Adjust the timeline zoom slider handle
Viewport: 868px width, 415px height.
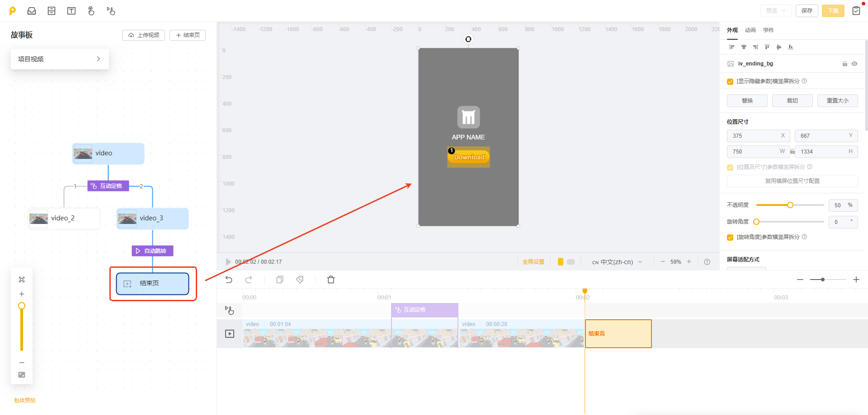tap(823, 280)
